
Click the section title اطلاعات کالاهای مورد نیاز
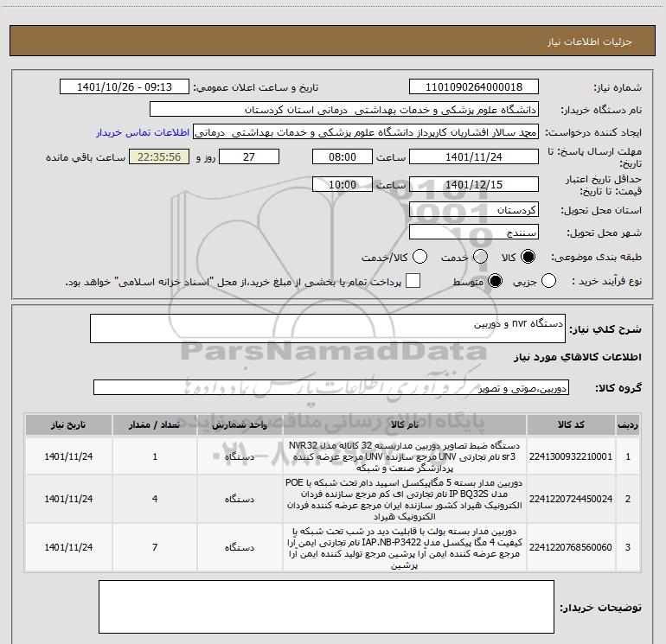pyautogui.click(x=578, y=358)
